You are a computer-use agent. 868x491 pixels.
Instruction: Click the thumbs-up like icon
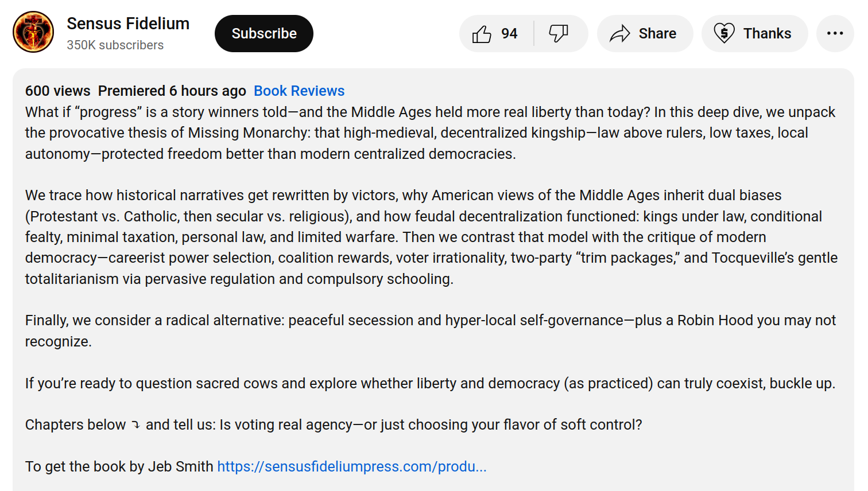tap(482, 34)
